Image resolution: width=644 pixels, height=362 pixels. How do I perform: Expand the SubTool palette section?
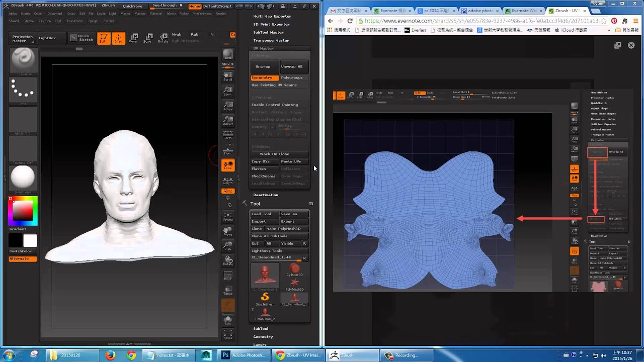261,328
